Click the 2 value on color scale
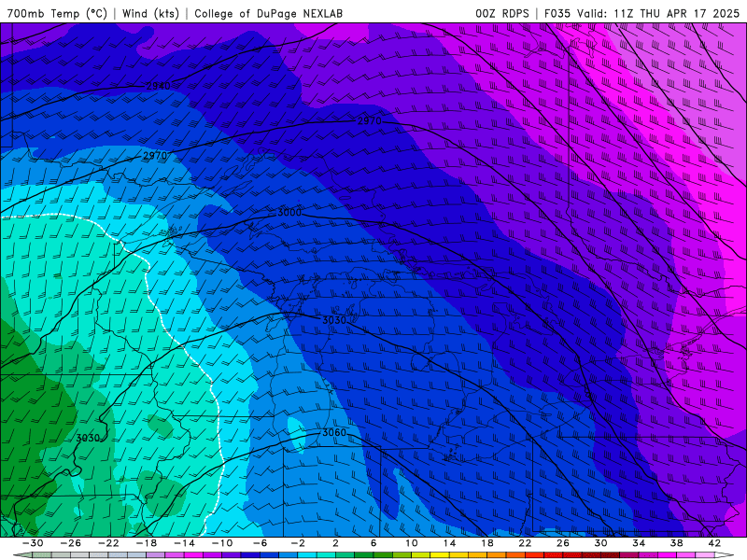Screen dimensions: 747x560 [336, 543]
